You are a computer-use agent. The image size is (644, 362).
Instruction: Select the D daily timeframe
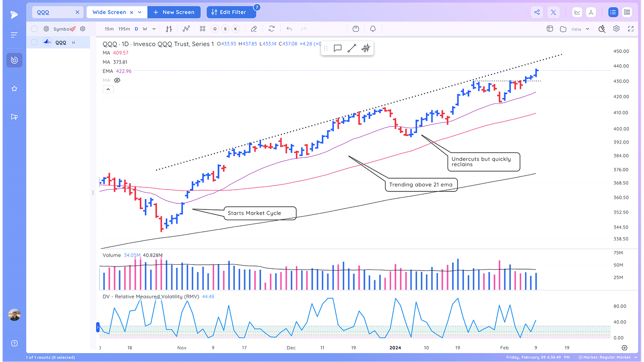pos(137,29)
